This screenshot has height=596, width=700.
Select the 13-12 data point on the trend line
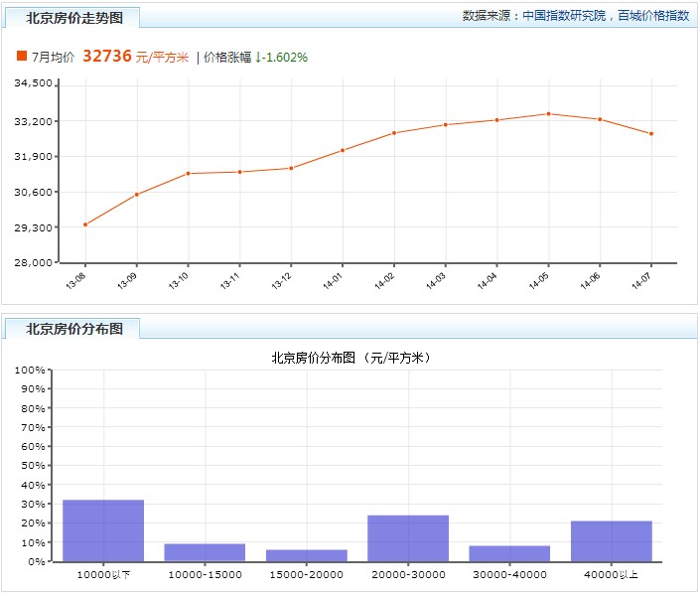291,169
